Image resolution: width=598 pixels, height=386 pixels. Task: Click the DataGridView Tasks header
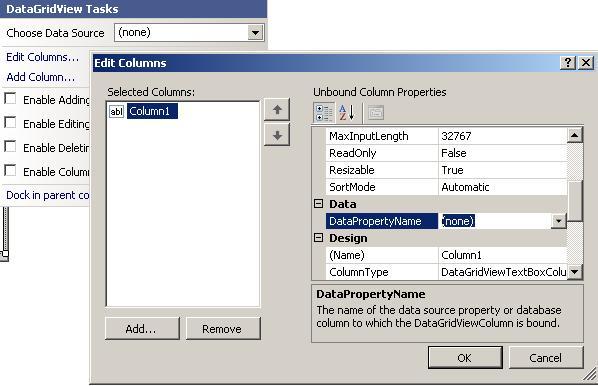133,9
